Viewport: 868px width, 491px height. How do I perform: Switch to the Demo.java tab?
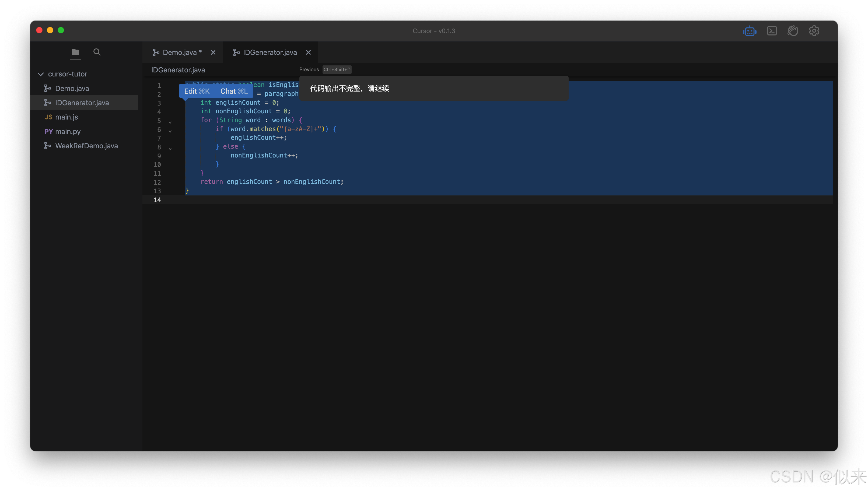pos(179,52)
